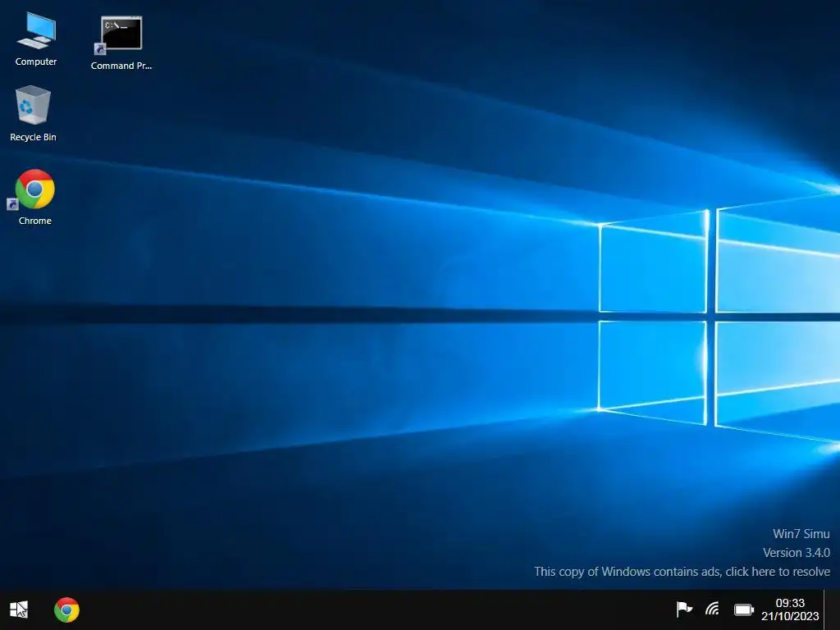840x630 pixels.
Task: Check the battery status tray icon
Action: coord(743,609)
